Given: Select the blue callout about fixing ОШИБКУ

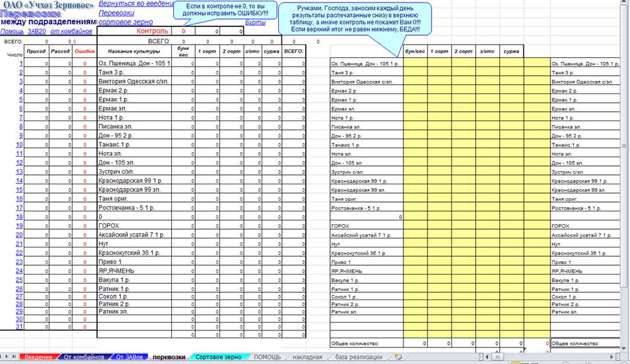Looking at the screenshot, I should [x=225, y=10].
